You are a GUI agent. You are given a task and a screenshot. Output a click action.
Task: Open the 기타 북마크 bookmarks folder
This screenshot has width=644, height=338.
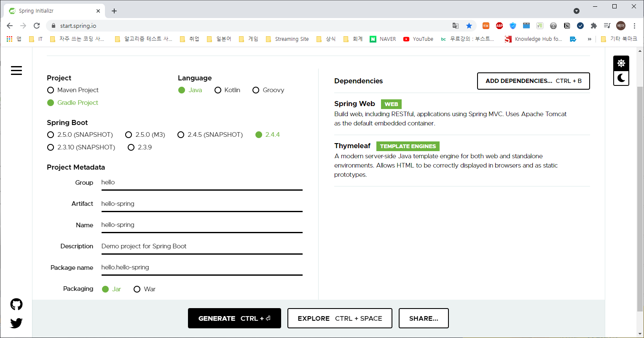click(x=619, y=39)
